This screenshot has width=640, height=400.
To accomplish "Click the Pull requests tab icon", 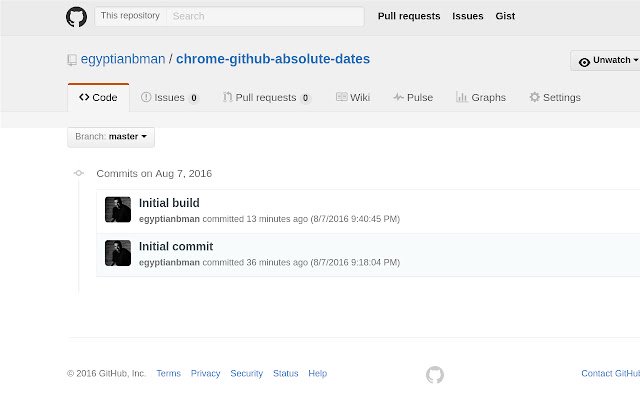I will 227,97.
